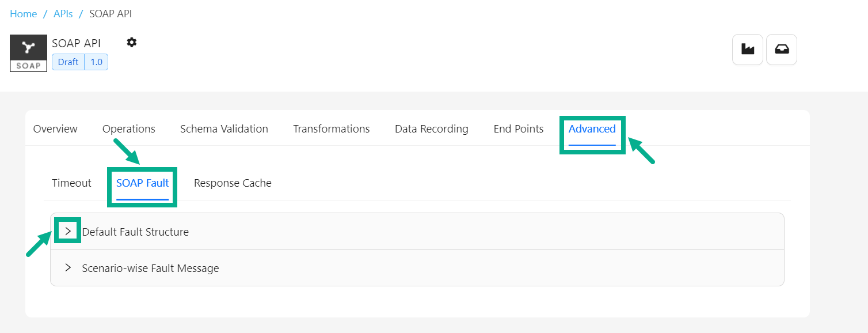Select the SOAP Fault sub-tab

point(143,183)
